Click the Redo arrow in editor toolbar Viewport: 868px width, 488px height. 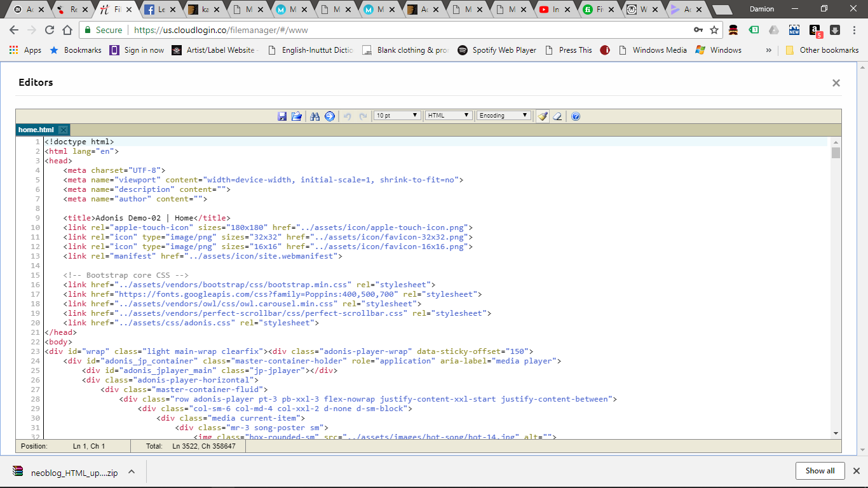click(363, 116)
